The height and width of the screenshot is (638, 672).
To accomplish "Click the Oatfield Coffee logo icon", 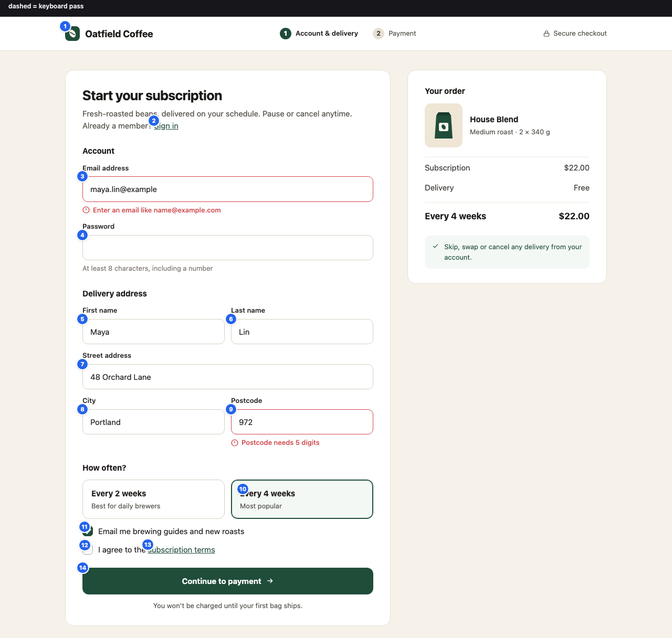I will [x=72, y=34].
